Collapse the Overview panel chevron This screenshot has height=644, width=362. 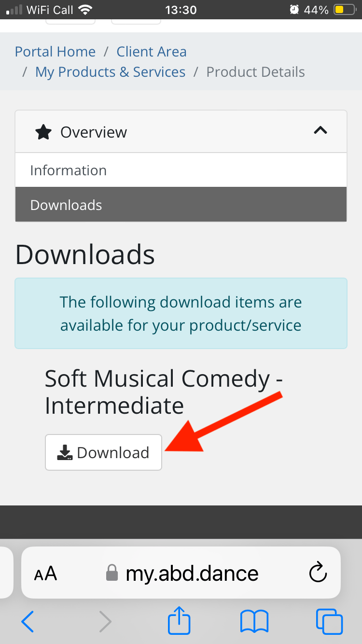click(x=320, y=130)
